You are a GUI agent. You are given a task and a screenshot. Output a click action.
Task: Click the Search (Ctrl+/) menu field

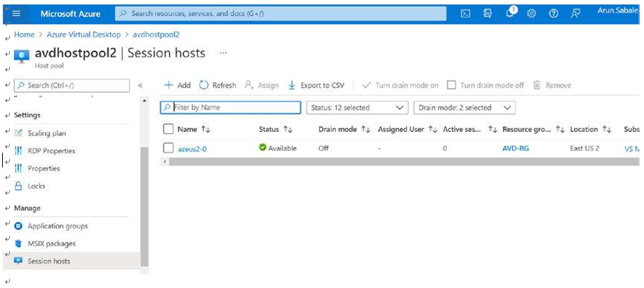(x=72, y=85)
